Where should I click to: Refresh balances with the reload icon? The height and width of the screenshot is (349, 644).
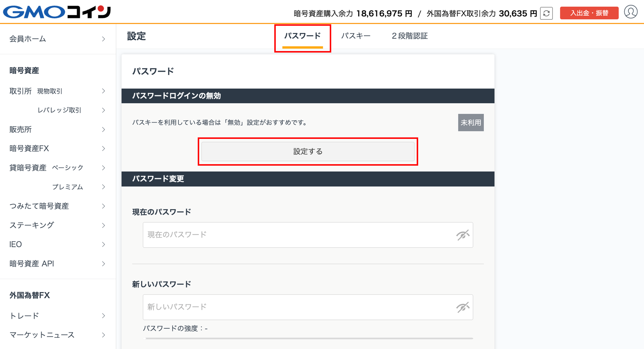click(x=546, y=13)
